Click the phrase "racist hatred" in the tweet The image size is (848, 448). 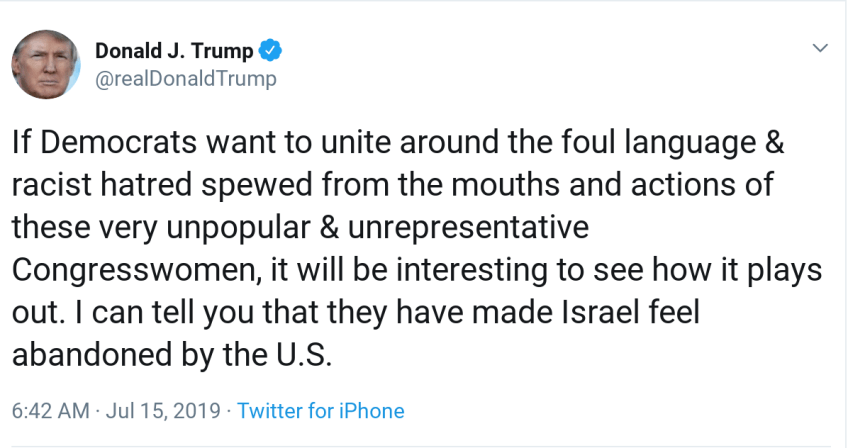coord(115,185)
